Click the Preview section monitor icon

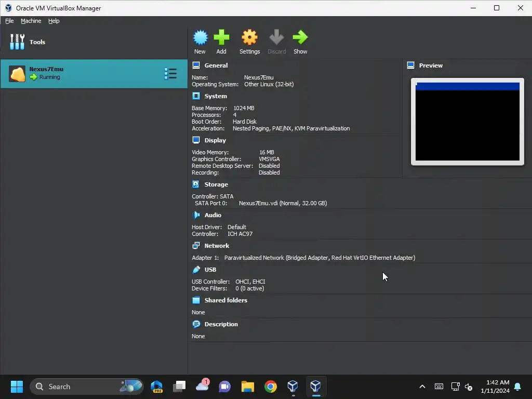410,65
